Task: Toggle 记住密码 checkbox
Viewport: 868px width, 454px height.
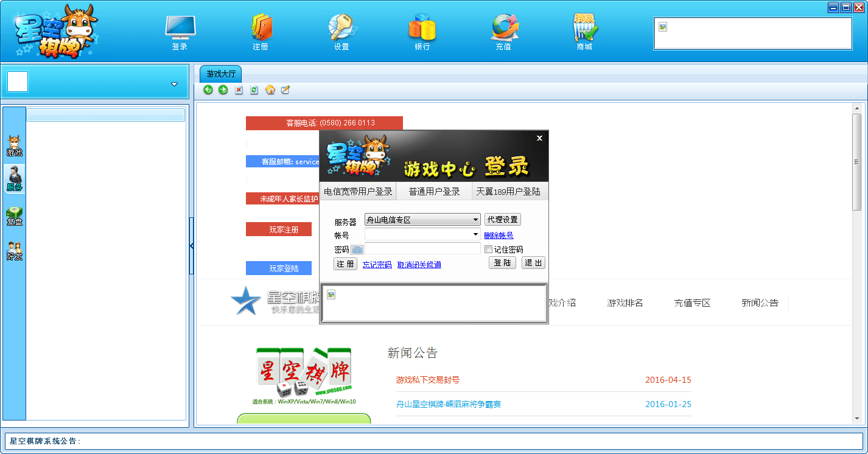Action: coord(488,250)
